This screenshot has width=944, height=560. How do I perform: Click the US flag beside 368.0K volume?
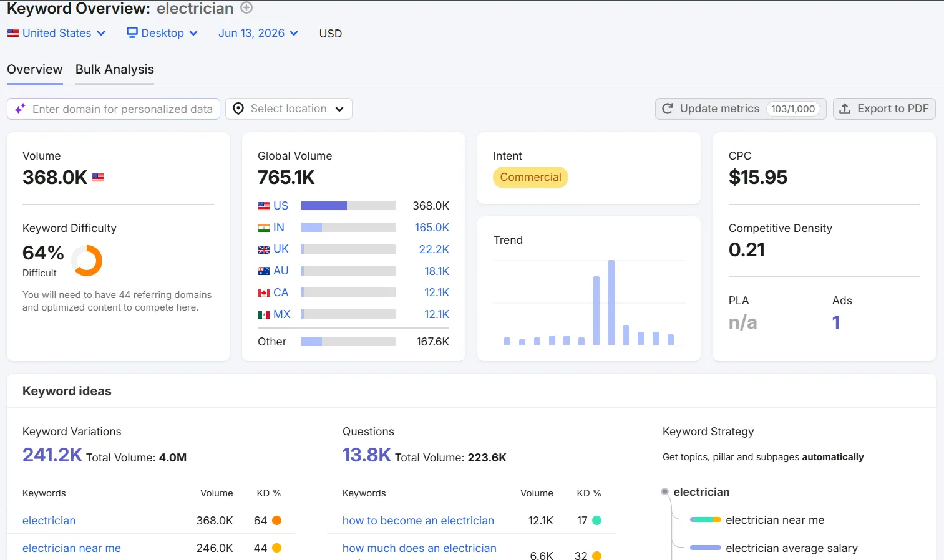(x=98, y=177)
